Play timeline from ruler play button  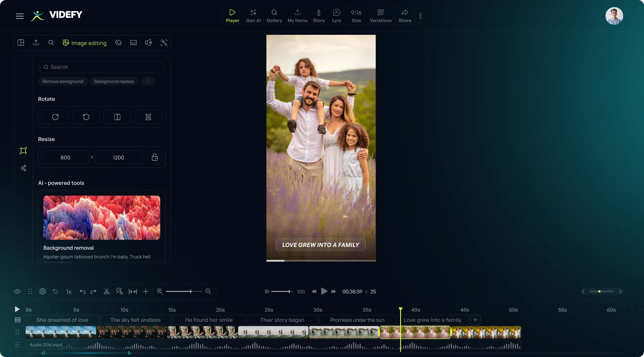coord(17,309)
